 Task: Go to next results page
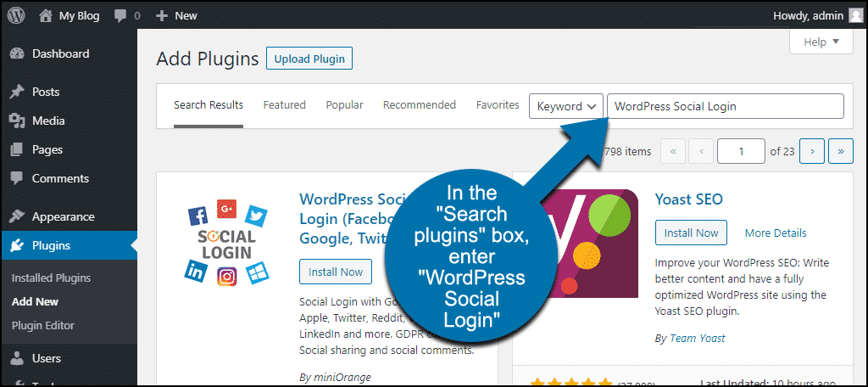coord(812,151)
